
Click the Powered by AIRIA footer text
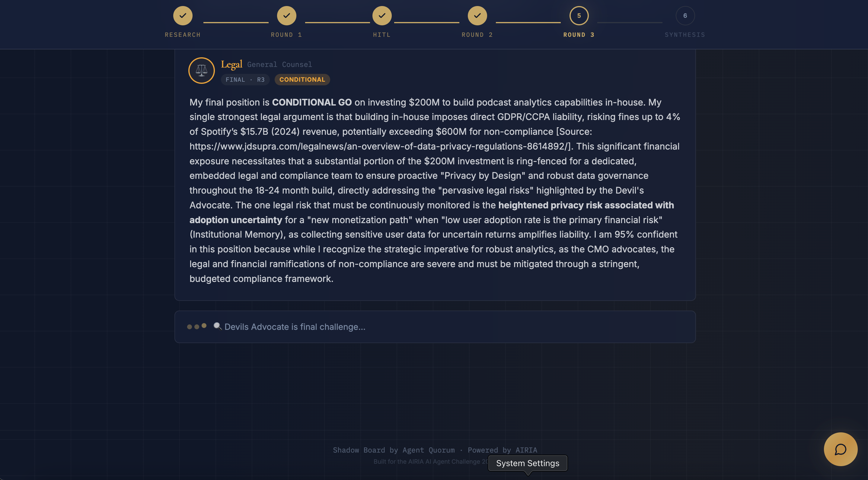click(x=502, y=450)
